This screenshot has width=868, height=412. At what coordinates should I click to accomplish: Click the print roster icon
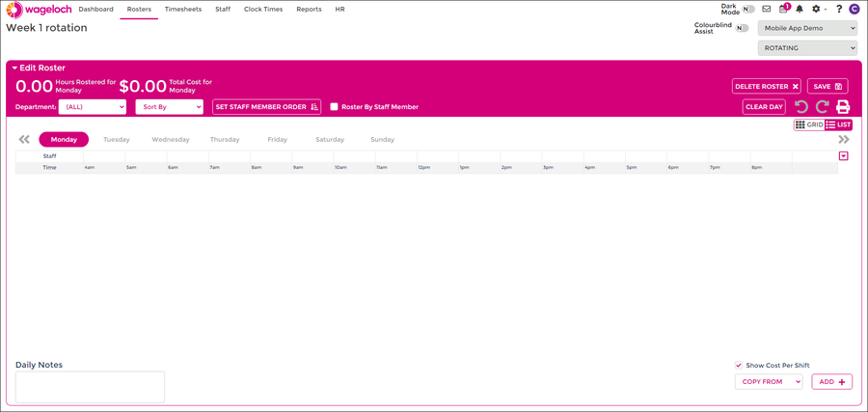coord(843,107)
